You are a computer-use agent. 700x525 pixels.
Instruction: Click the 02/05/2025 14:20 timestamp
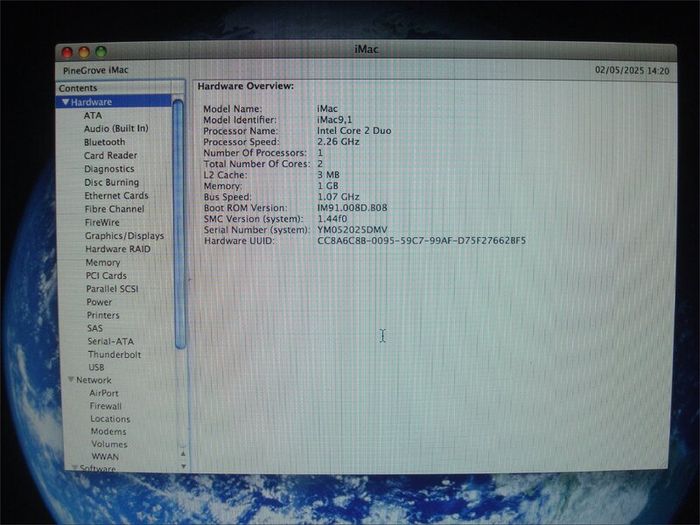pyautogui.click(x=632, y=71)
